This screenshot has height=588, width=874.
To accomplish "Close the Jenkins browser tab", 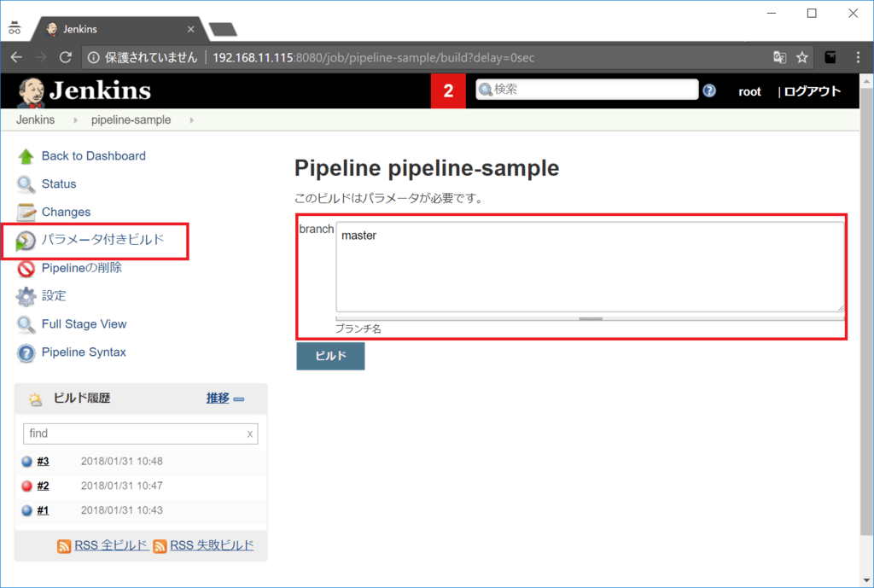I will 190,29.
